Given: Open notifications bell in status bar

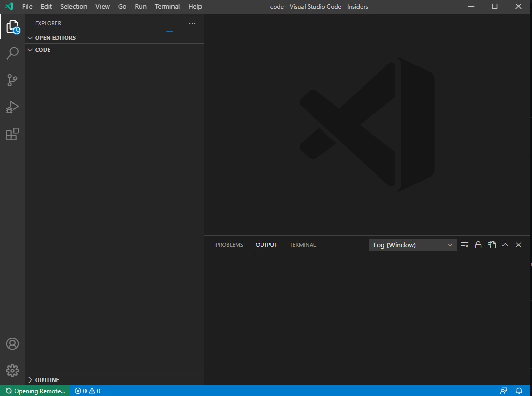Looking at the screenshot, I should coord(519,391).
